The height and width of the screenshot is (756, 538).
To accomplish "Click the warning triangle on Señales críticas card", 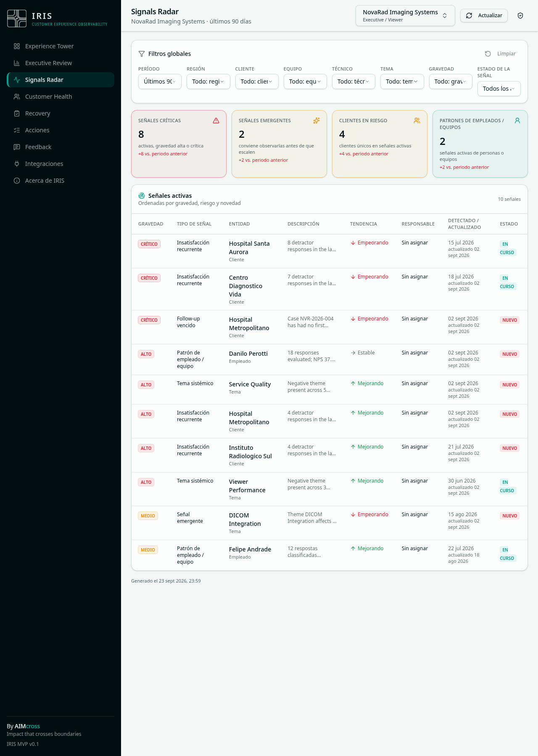I will (216, 121).
